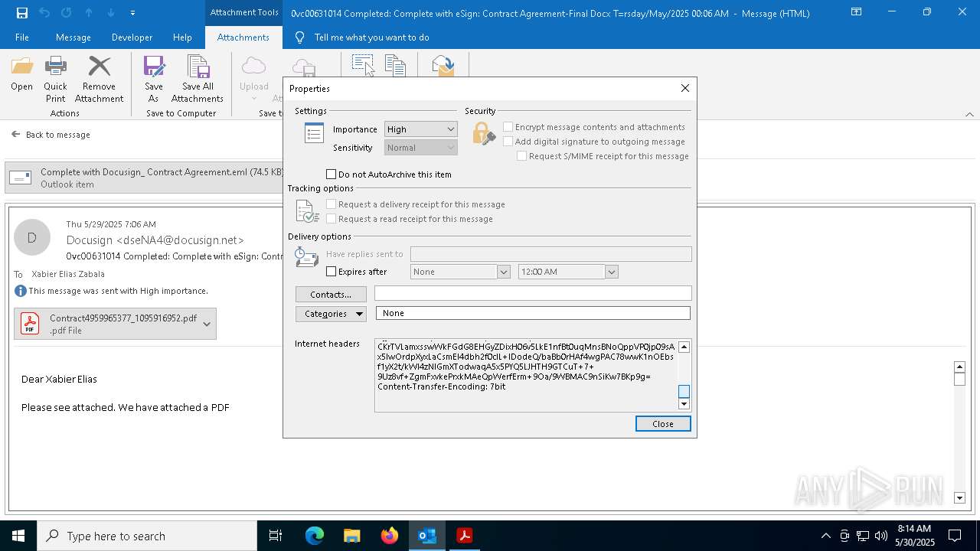980x551 pixels.
Task: Expand the PDF attachment dropdown arrow
Action: pyautogui.click(x=207, y=324)
